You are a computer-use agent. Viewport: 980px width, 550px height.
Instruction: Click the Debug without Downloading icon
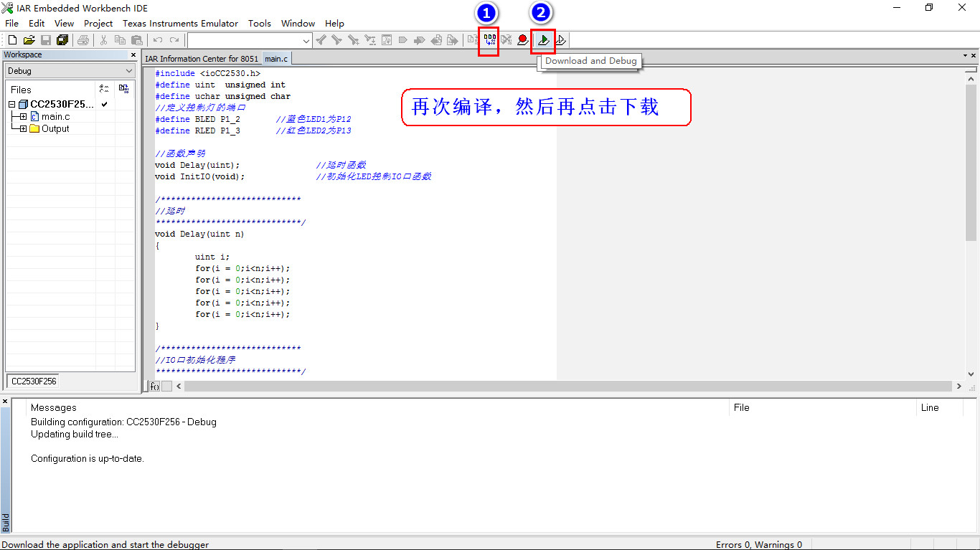pyautogui.click(x=560, y=40)
